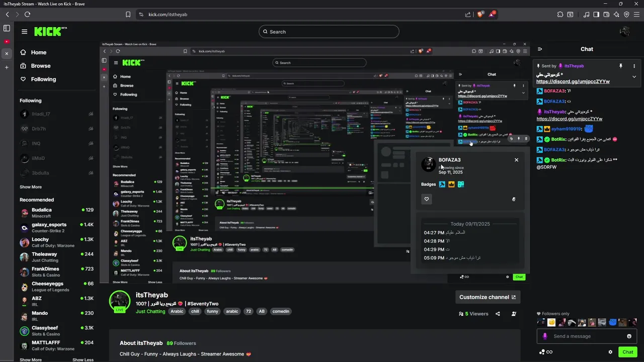
Task: Focus the Kick search box
Action: tap(329, 32)
